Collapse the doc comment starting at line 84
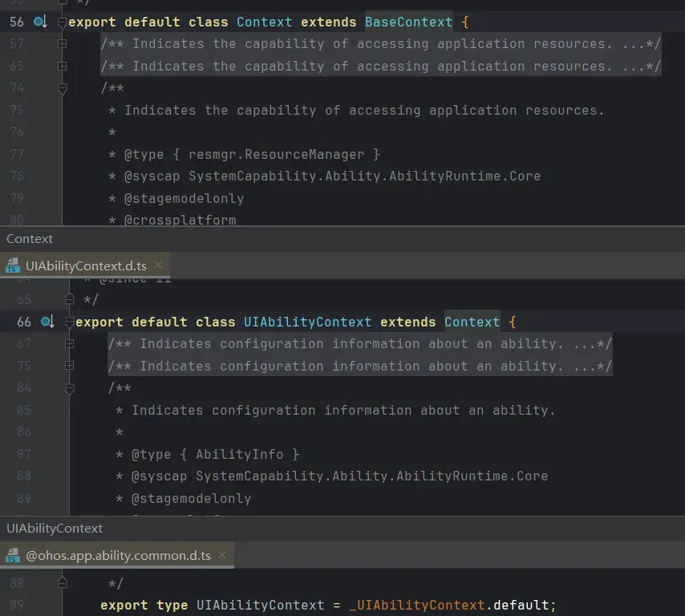685x616 pixels. click(x=70, y=388)
